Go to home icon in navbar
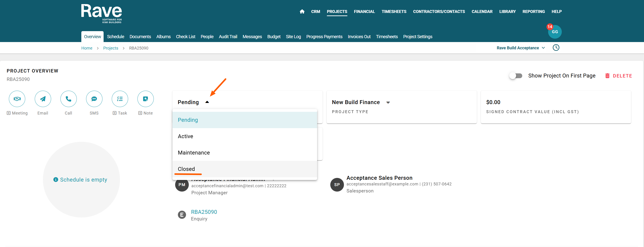Image resolution: width=644 pixels, height=247 pixels. pyautogui.click(x=302, y=12)
